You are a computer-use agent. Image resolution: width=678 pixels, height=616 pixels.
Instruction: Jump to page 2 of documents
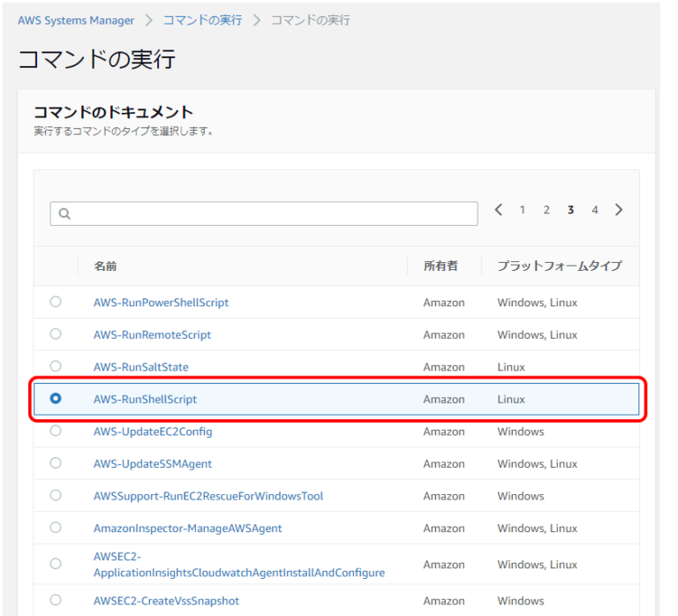click(x=546, y=210)
